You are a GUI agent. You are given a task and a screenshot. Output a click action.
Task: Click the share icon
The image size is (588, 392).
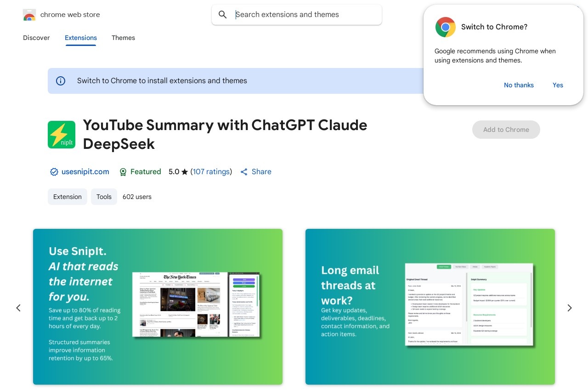(x=244, y=172)
